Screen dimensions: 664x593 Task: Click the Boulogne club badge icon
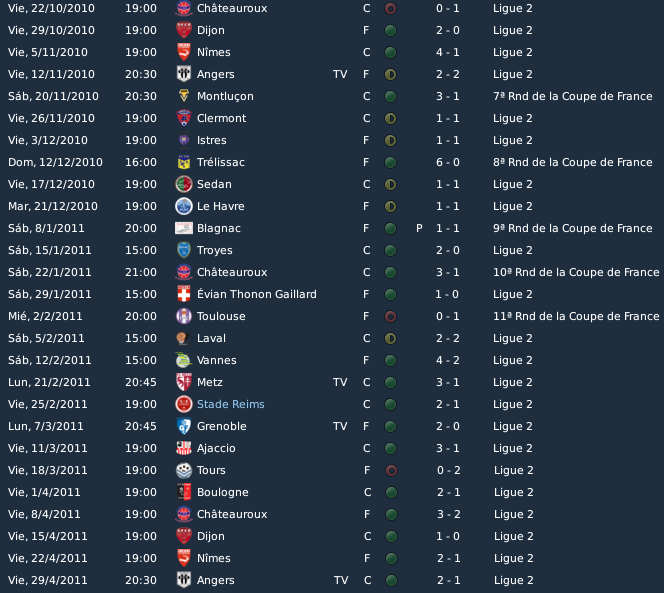pyautogui.click(x=184, y=492)
